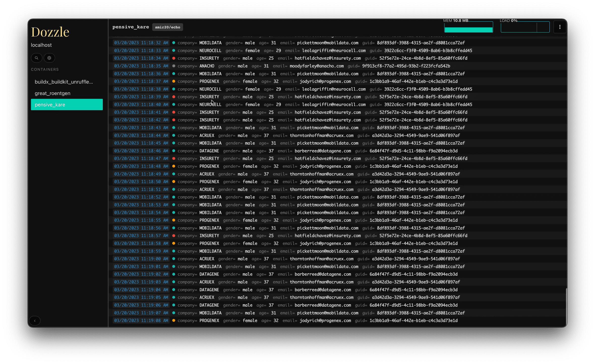
Task: Click the gray dot on ANACHO log
Action: [174, 66]
